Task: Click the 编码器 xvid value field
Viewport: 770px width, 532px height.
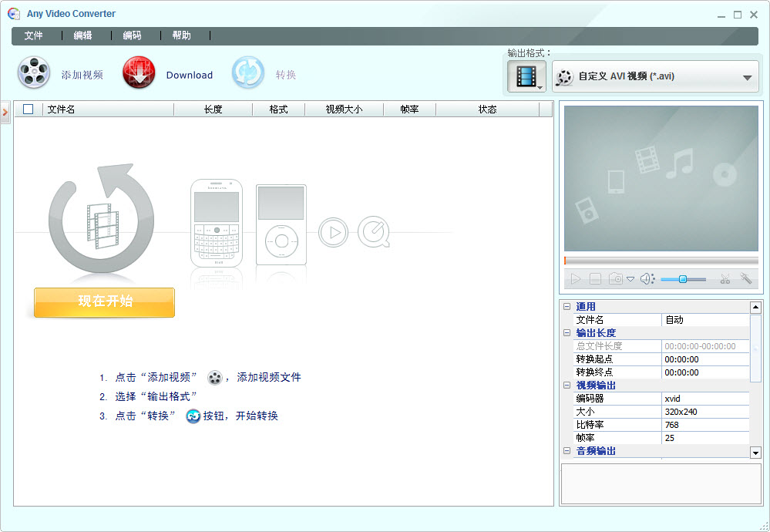Action: (705, 399)
